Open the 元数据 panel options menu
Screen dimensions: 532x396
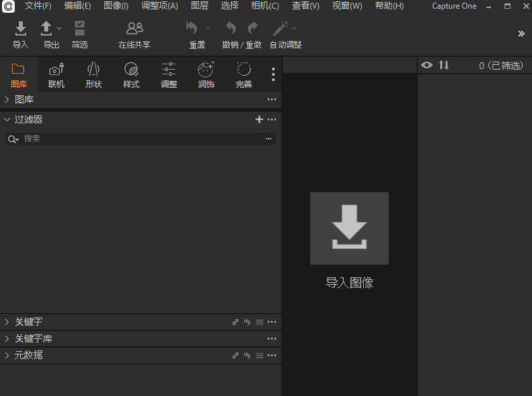[272, 355]
